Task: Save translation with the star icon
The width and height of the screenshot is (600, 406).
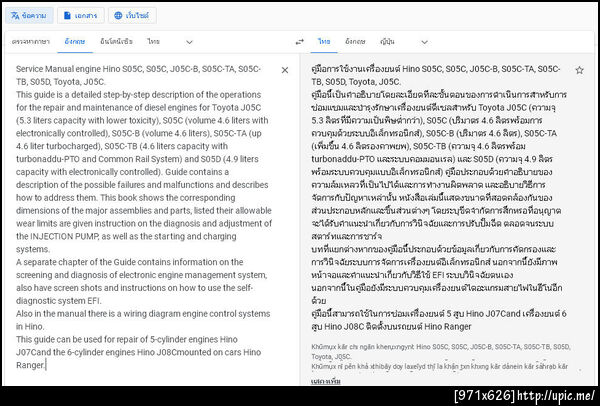Action: pyautogui.click(x=580, y=70)
